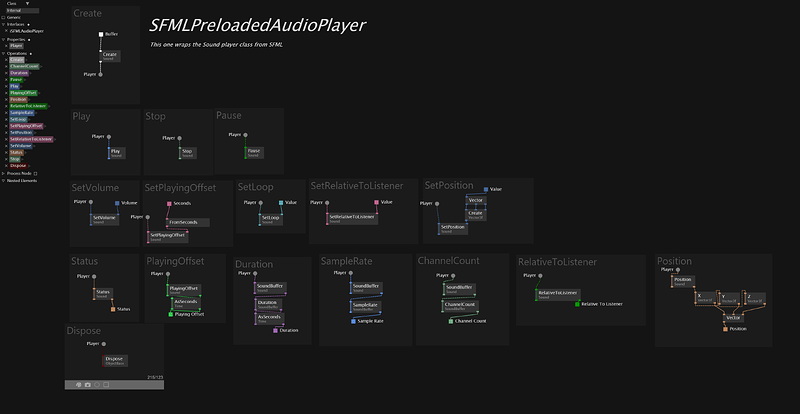
Task: Expand the arrow next to Create operation
Action: (x=26, y=60)
